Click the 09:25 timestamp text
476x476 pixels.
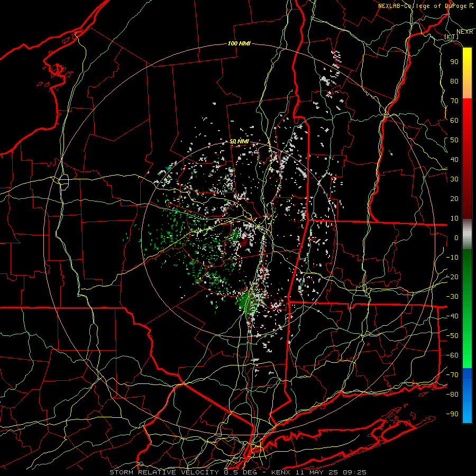coord(355,472)
